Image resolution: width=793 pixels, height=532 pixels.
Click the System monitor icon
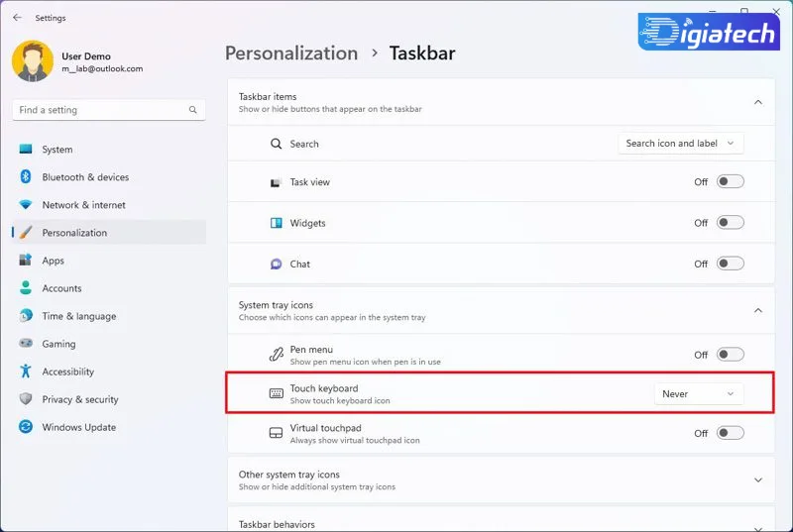(x=26, y=149)
